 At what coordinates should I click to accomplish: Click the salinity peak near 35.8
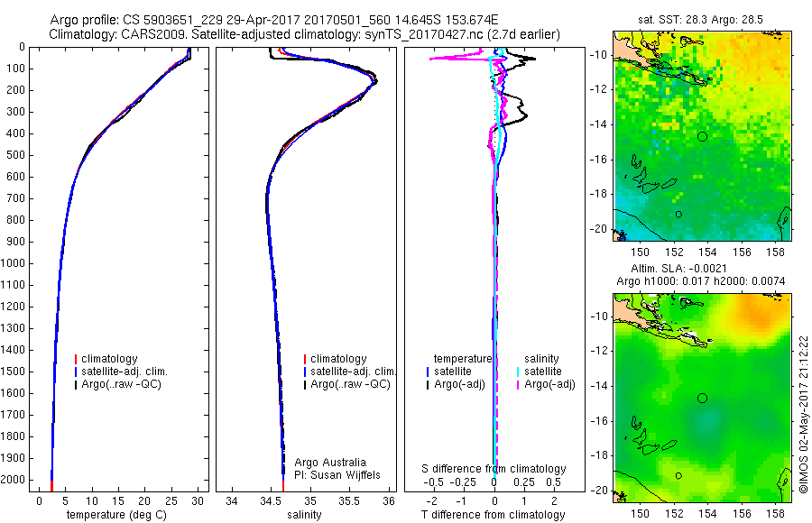coord(374,81)
